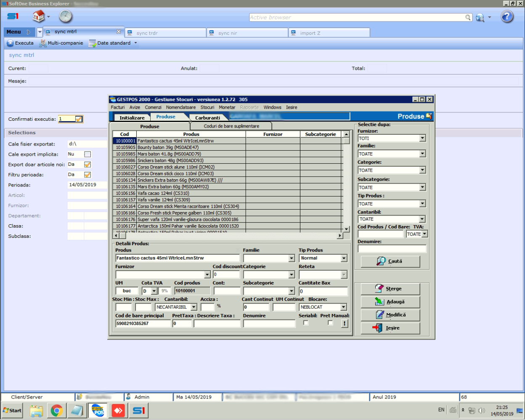Run Executa in sync mtrl toolbar

[20, 43]
